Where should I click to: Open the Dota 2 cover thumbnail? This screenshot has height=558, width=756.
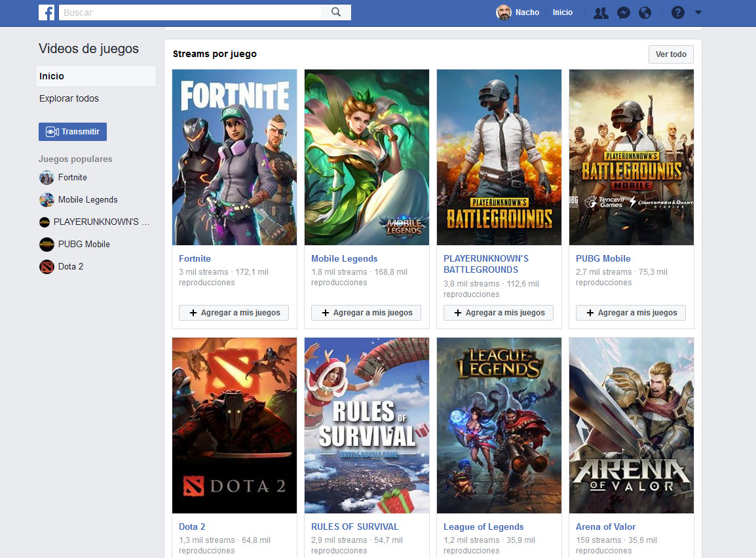[235, 426]
